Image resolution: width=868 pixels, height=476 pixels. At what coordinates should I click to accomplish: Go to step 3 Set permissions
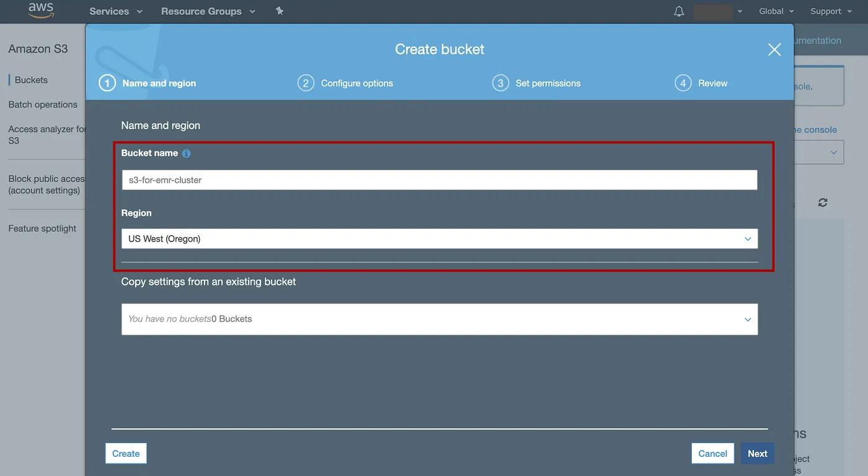point(536,83)
